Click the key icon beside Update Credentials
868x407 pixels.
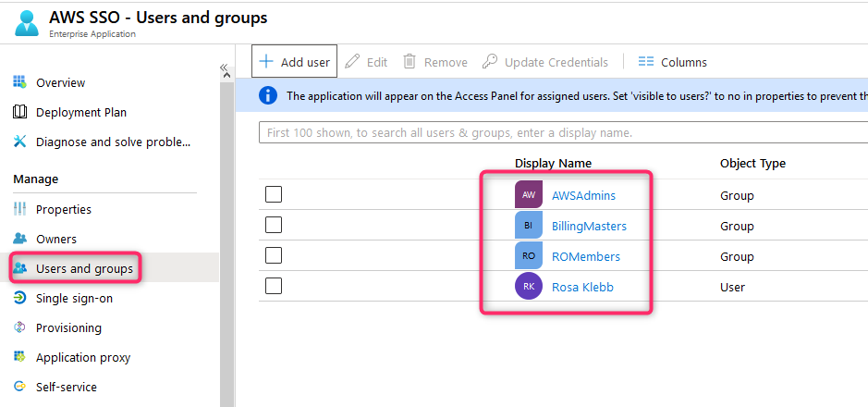pyautogui.click(x=489, y=61)
